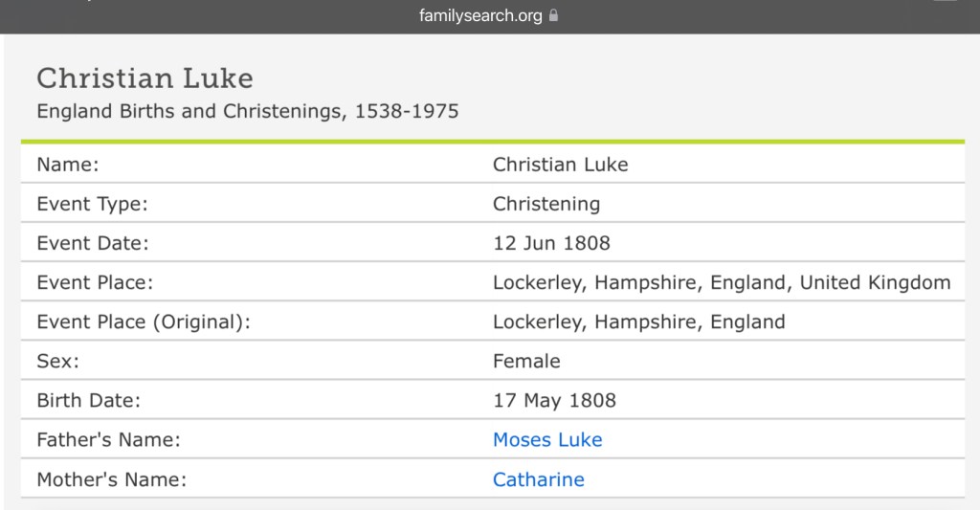Open the Catharine mother link
Image resolution: width=980 pixels, height=510 pixels.
pos(538,479)
